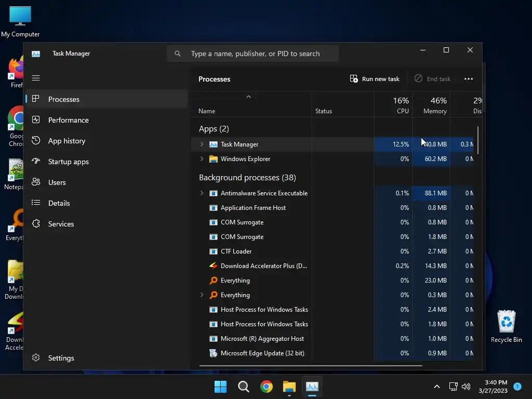532x399 pixels.
Task: Click the network icon in system tray
Action: pyautogui.click(x=453, y=387)
